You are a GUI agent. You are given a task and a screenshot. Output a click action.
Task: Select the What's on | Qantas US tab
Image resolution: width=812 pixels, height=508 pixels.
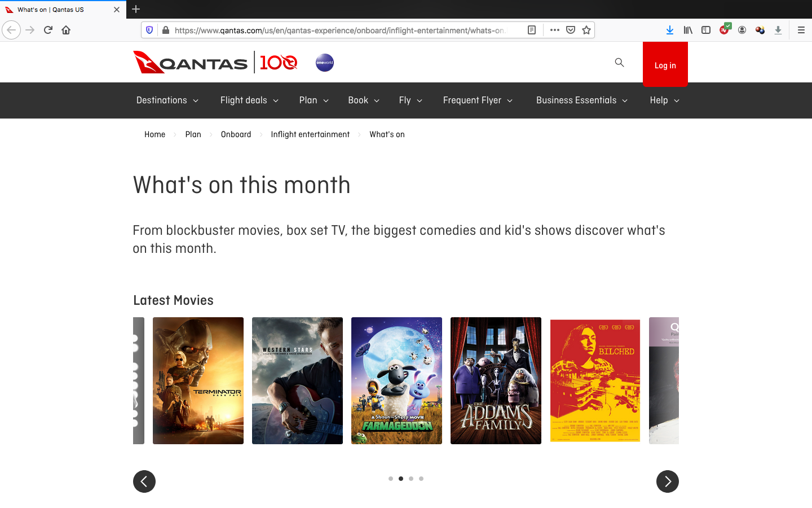click(63, 10)
